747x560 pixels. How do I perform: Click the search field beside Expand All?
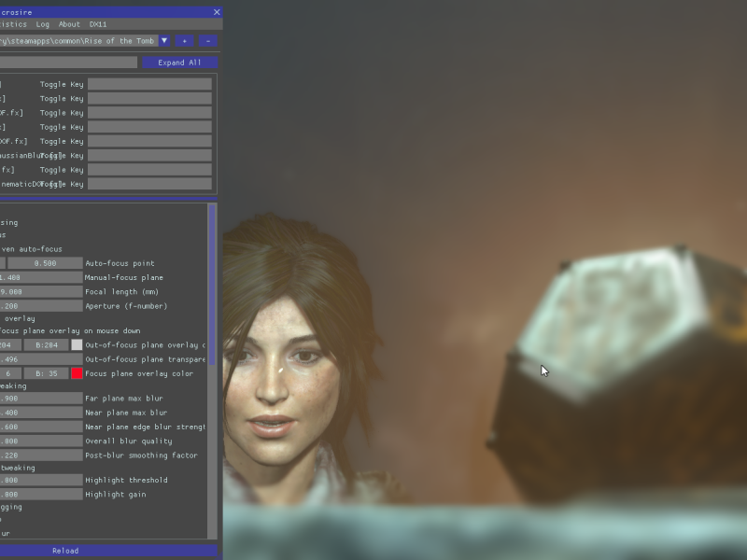point(68,63)
